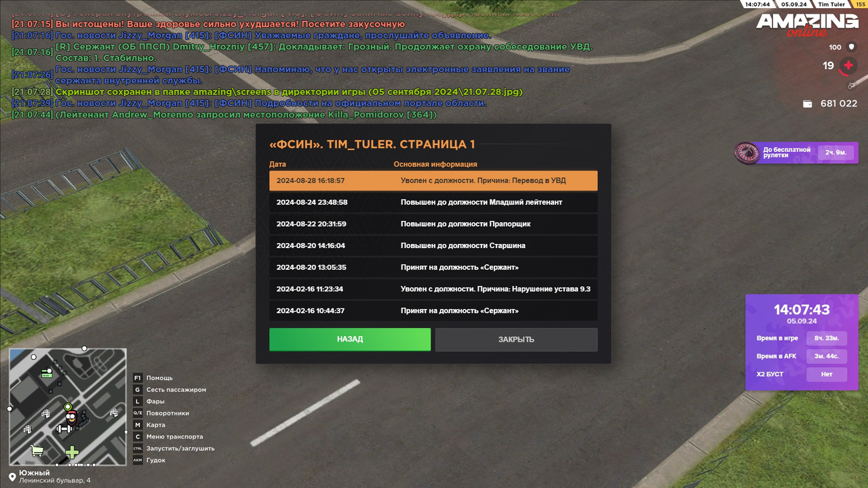Viewport: 868px width, 488px height.
Task: Click the district name Южный
Action: click(x=34, y=472)
